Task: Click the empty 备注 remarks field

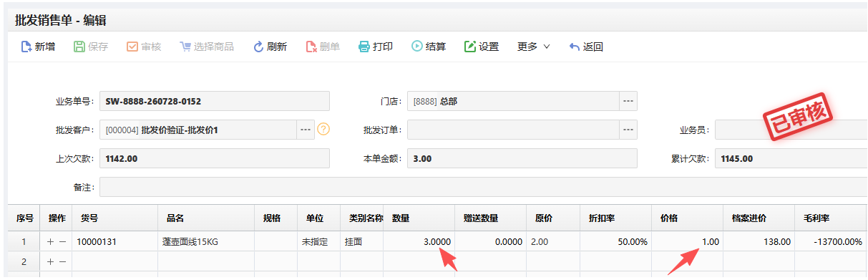Action: pos(483,187)
